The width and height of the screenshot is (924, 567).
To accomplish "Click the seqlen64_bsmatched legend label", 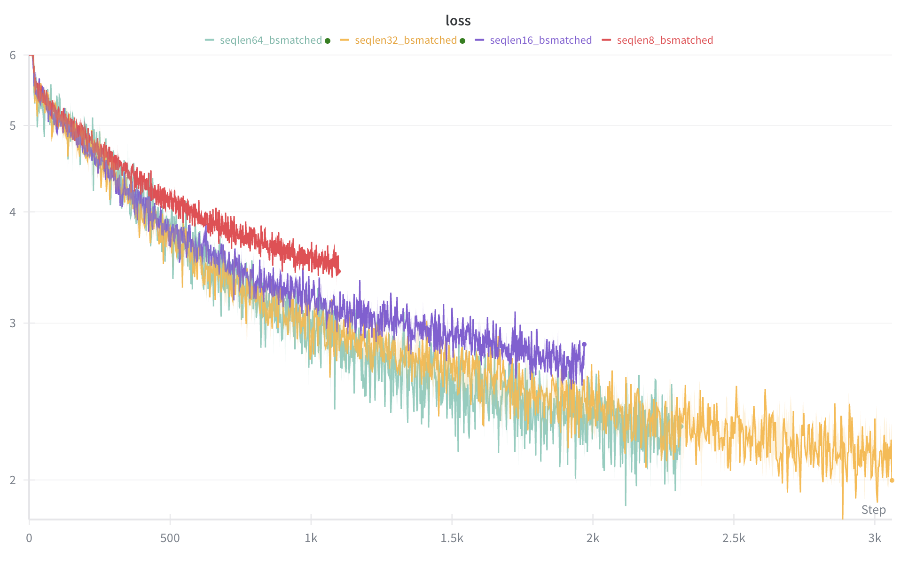I will (271, 40).
